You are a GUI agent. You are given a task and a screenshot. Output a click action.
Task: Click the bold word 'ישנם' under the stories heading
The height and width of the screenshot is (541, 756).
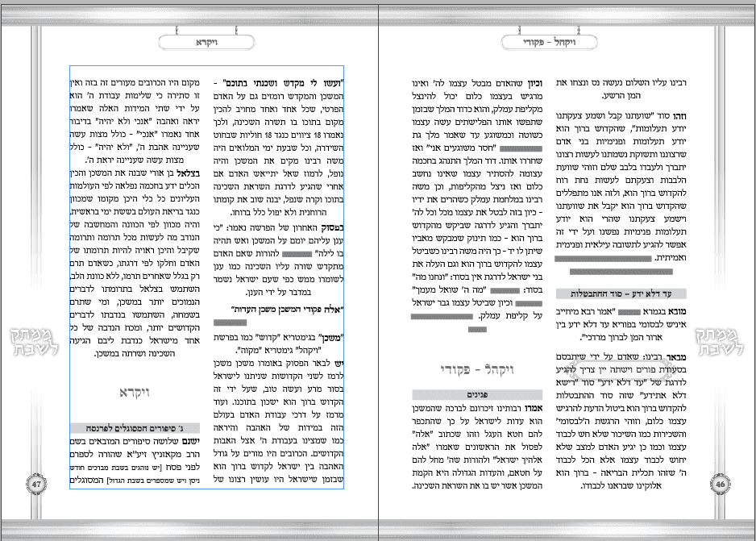pyautogui.click(x=190, y=441)
